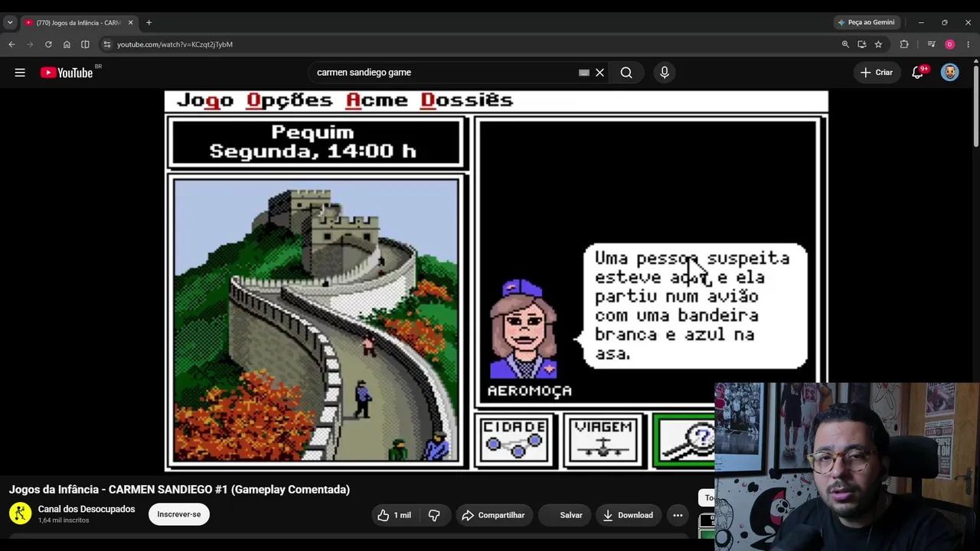
Task: Click the Great Wall picture in the game
Action: point(315,320)
